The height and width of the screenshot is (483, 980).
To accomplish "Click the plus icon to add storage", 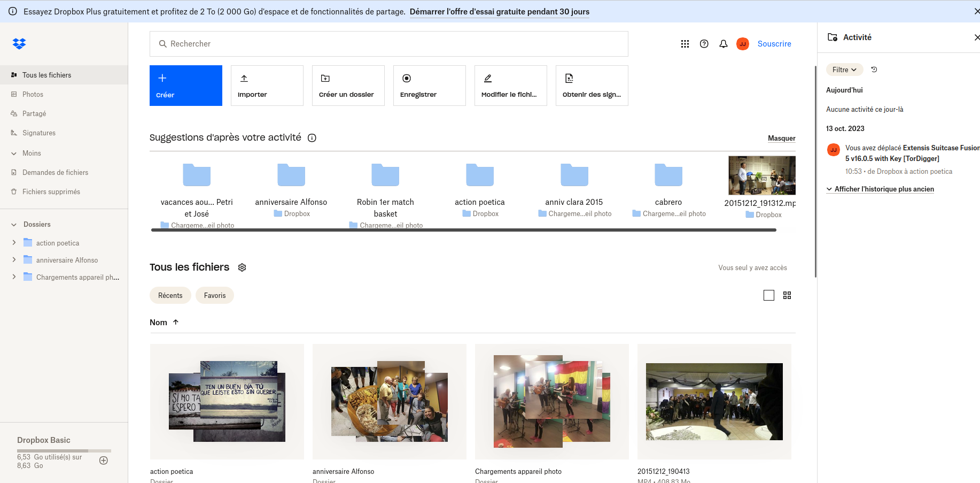I will coord(104,461).
